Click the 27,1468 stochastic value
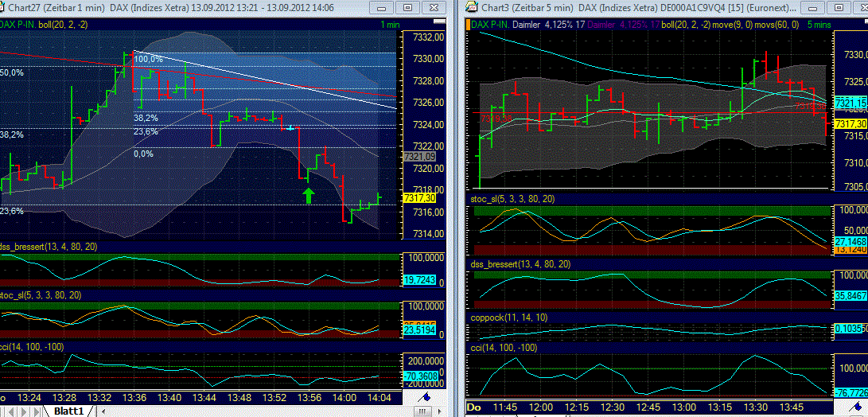The width and height of the screenshot is (868, 417). point(850,243)
